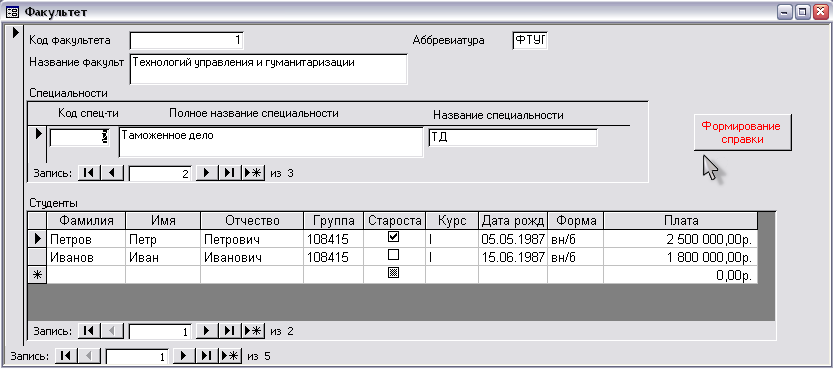This screenshot has width=833, height=369.
Task: Click record number box in bottom faculty navigator
Action: tap(137, 356)
